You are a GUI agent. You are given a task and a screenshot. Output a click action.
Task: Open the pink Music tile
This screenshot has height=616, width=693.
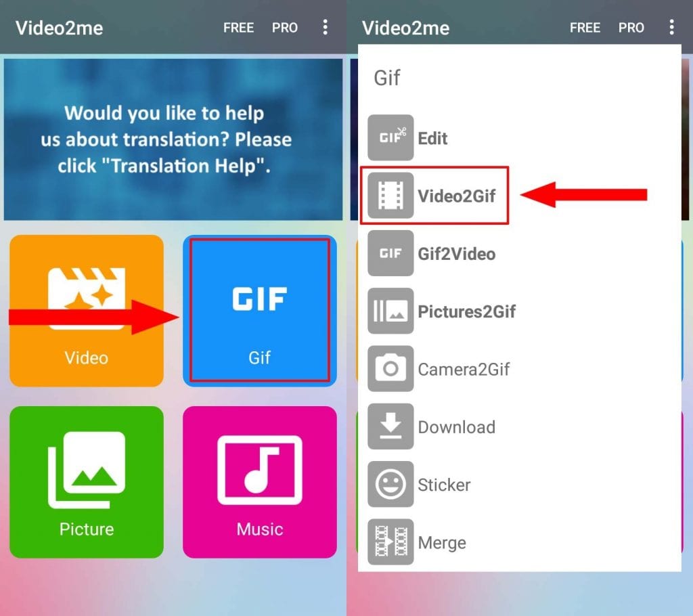[x=259, y=482]
